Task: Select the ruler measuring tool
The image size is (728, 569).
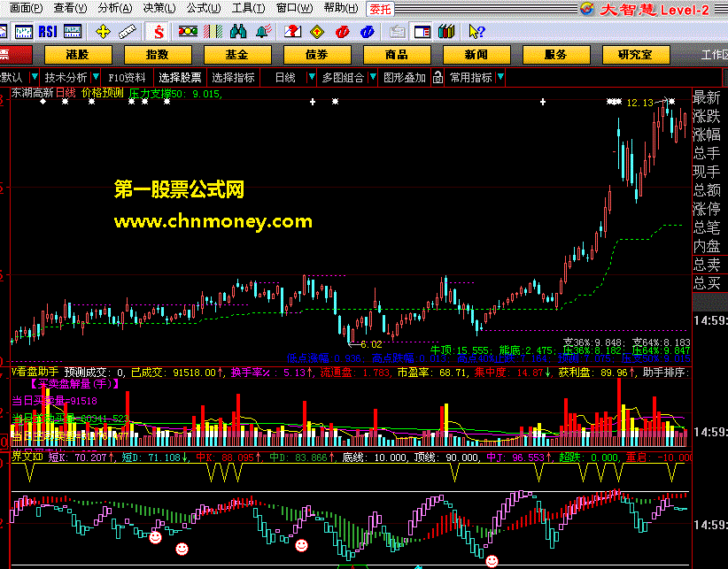Action: coord(128,32)
